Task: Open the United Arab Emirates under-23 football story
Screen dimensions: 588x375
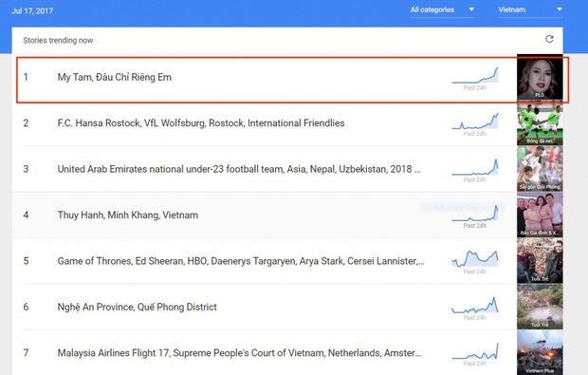Action: (x=239, y=169)
